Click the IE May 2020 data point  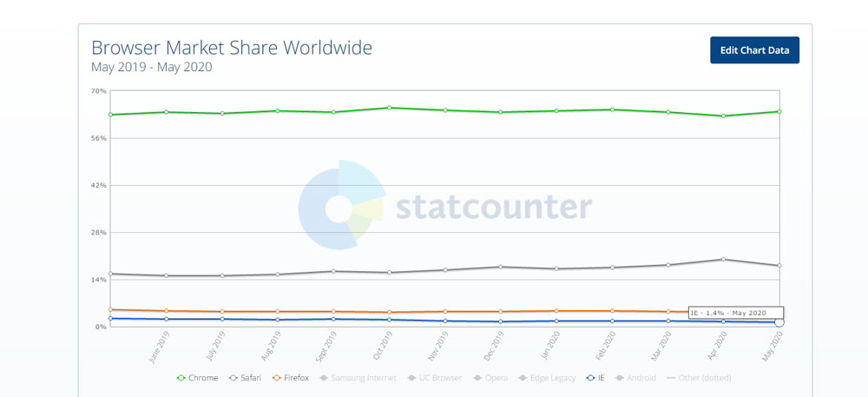click(x=779, y=322)
